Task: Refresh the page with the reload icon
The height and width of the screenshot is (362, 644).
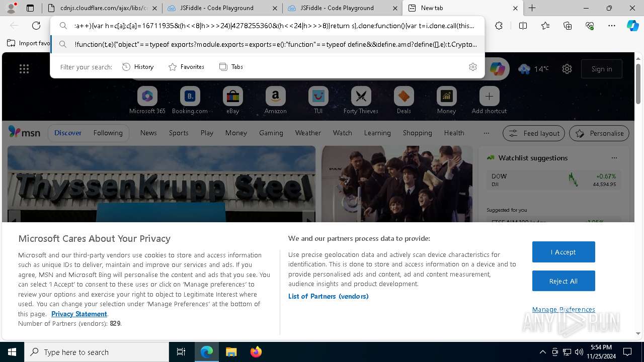Action: point(36,26)
